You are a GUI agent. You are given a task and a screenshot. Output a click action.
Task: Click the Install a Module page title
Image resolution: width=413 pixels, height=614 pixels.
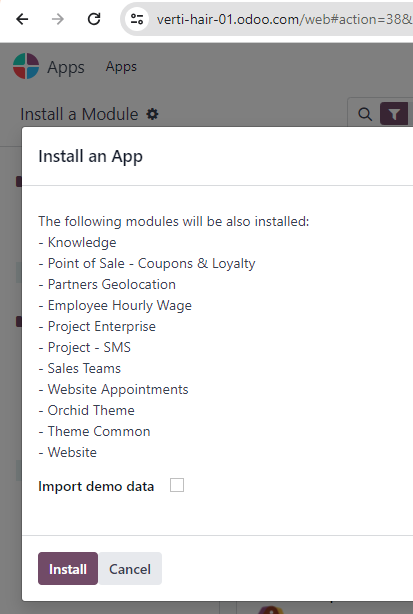click(x=79, y=114)
